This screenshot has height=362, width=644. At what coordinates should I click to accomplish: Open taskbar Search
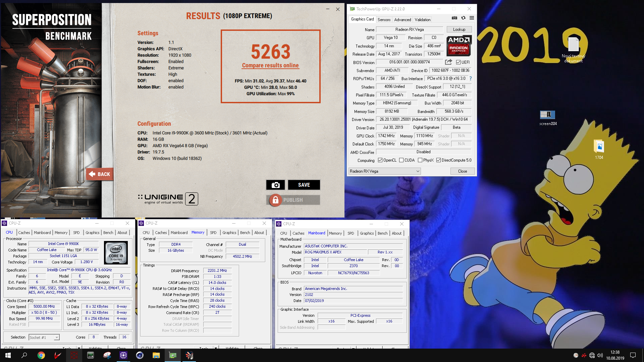(x=24, y=355)
